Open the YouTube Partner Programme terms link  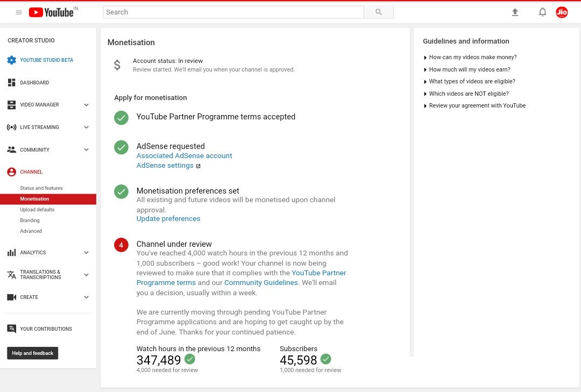pyautogui.click(x=241, y=278)
